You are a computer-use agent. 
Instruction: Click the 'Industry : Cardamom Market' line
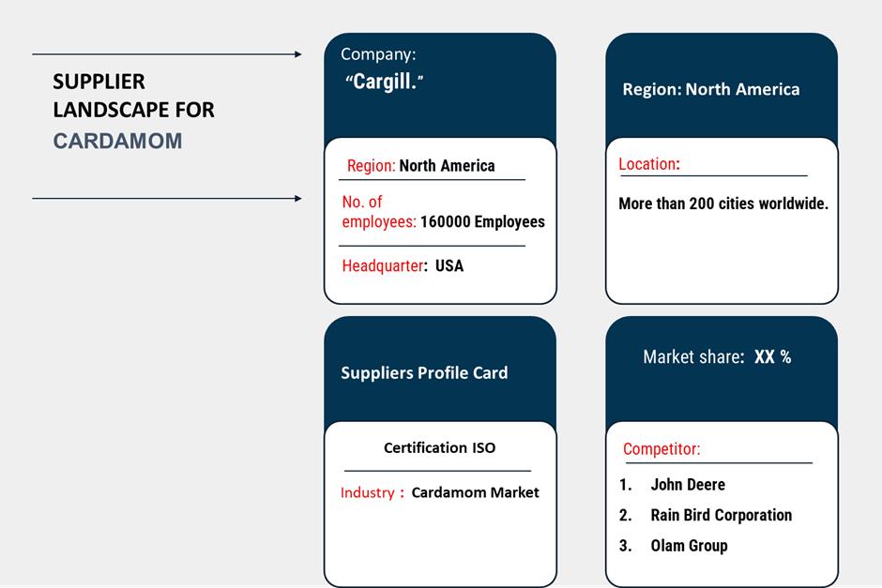tap(439, 492)
